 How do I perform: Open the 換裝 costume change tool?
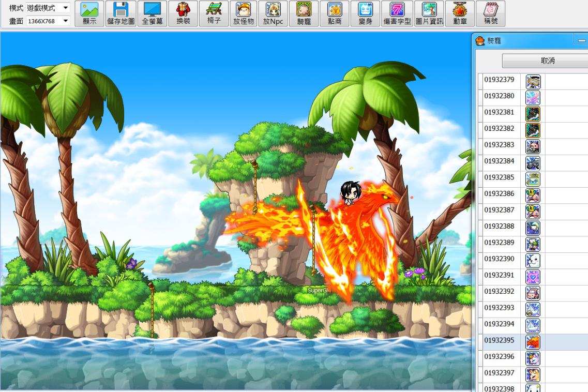(183, 14)
